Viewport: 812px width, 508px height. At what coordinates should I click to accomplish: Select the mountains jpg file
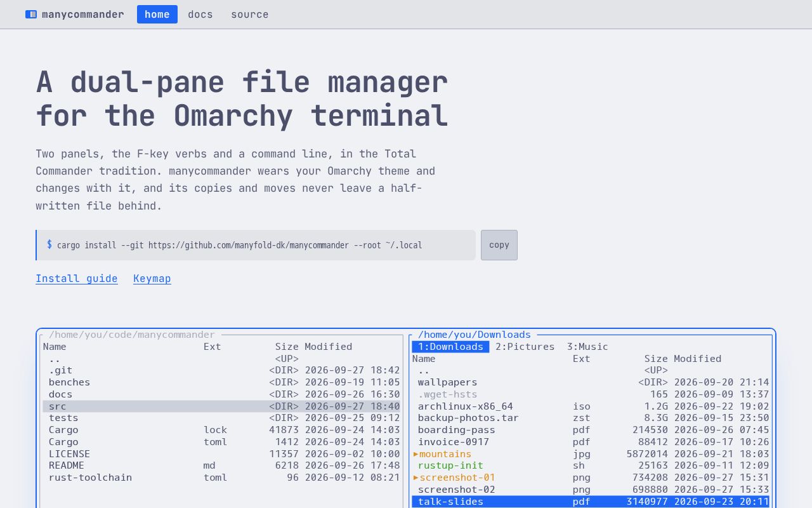pyautogui.click(x=591, y=454)
